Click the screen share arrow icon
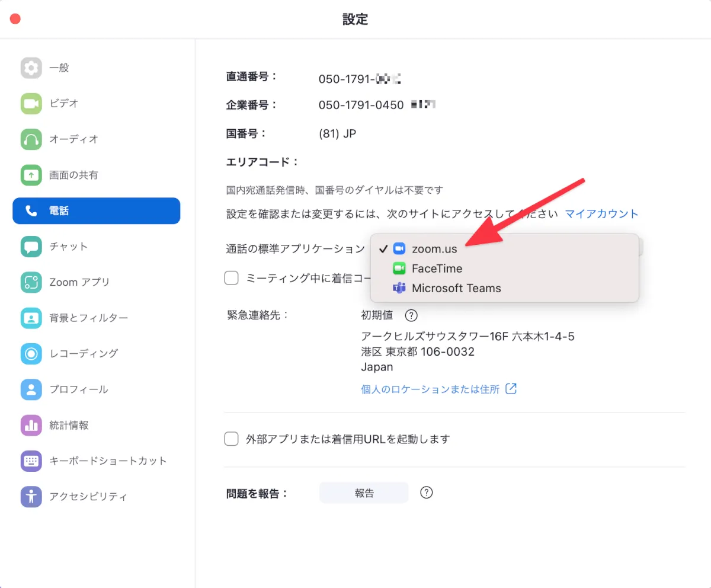 (31, 175)
